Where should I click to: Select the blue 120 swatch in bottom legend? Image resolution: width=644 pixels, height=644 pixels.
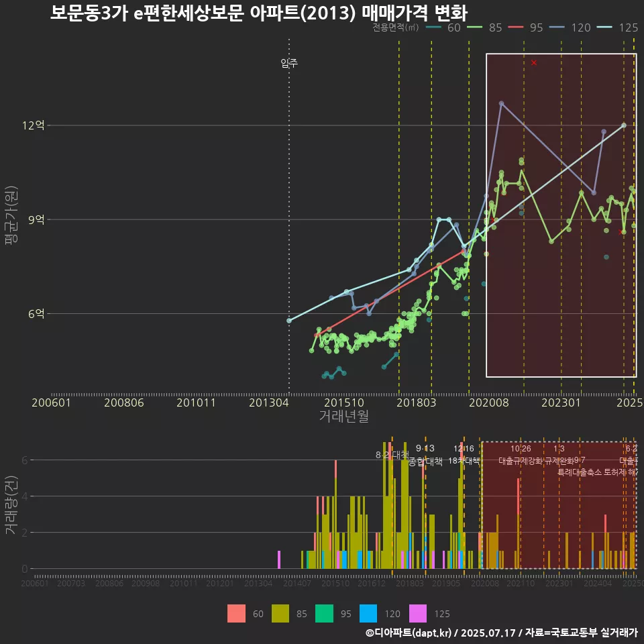pos(368,613)
